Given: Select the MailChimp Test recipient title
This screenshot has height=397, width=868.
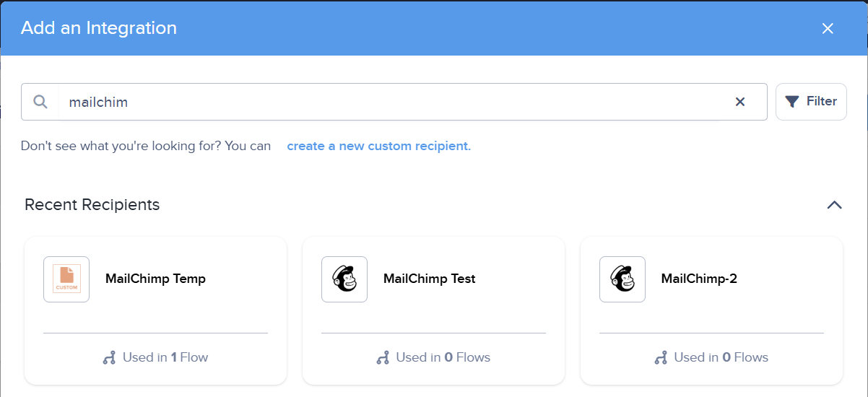Looking at the screenshot, I should coord(430,279).
